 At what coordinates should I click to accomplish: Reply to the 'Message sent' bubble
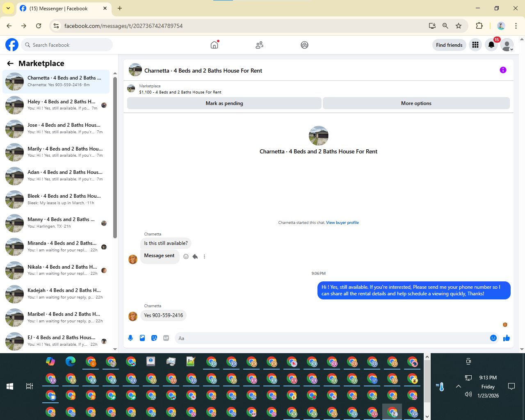click(x=195, y=256)
